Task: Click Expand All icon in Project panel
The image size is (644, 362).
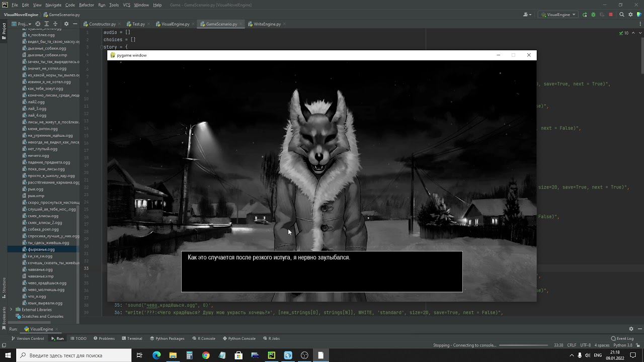Action: tap(47, 24)
